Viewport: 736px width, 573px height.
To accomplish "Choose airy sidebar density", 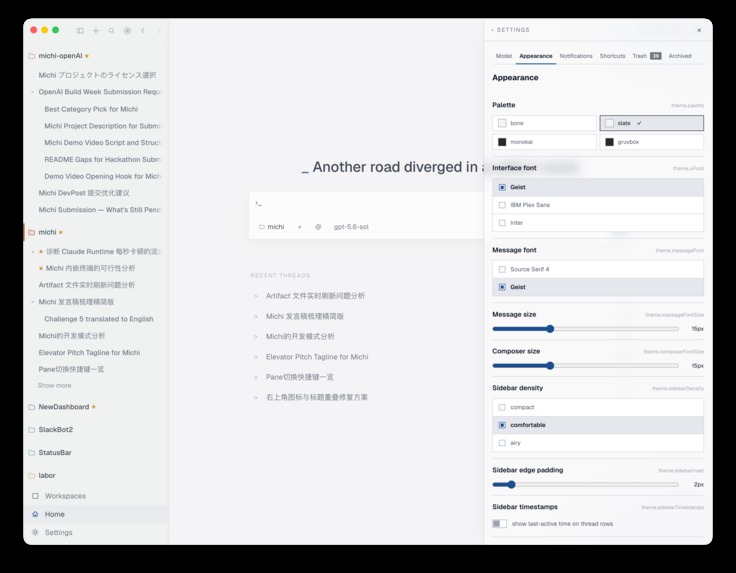I will click(598, 443).
